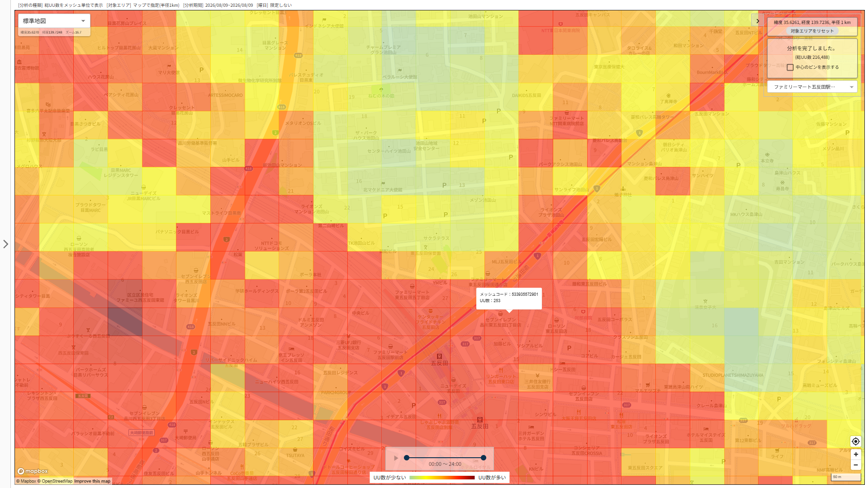Zoom out with the minus icon
The width and height of the screenshot is (868, 488).
(855, 465)
